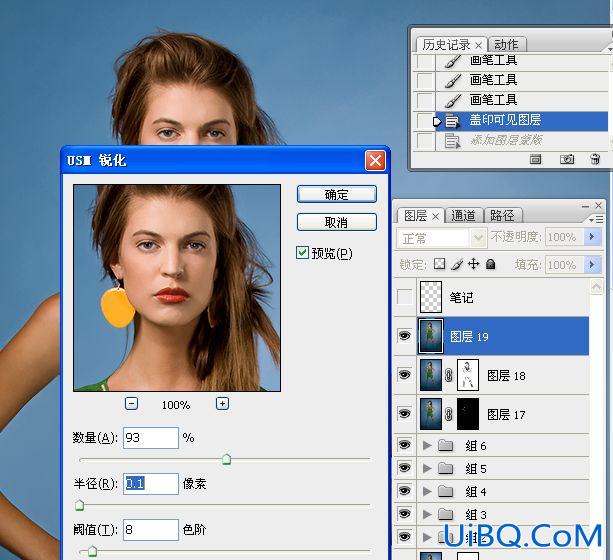Hide 组 5 with its eye icon

click(x=405, y=467)
